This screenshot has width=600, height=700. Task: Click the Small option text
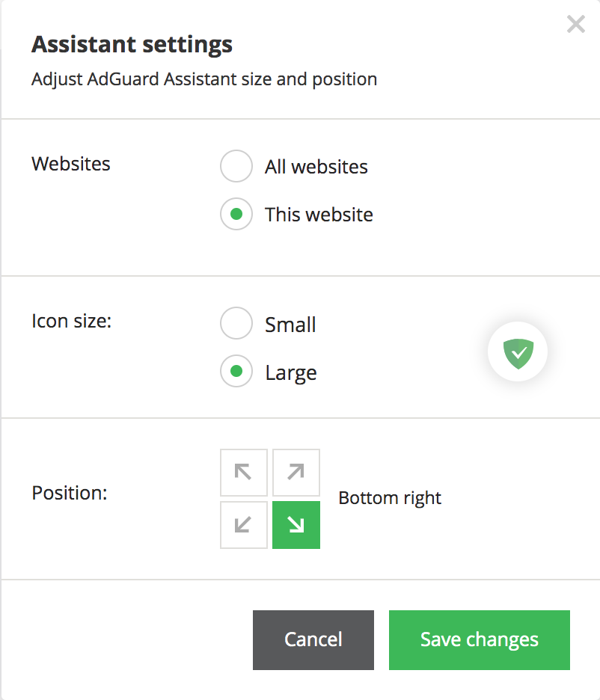tap(290, 325)
